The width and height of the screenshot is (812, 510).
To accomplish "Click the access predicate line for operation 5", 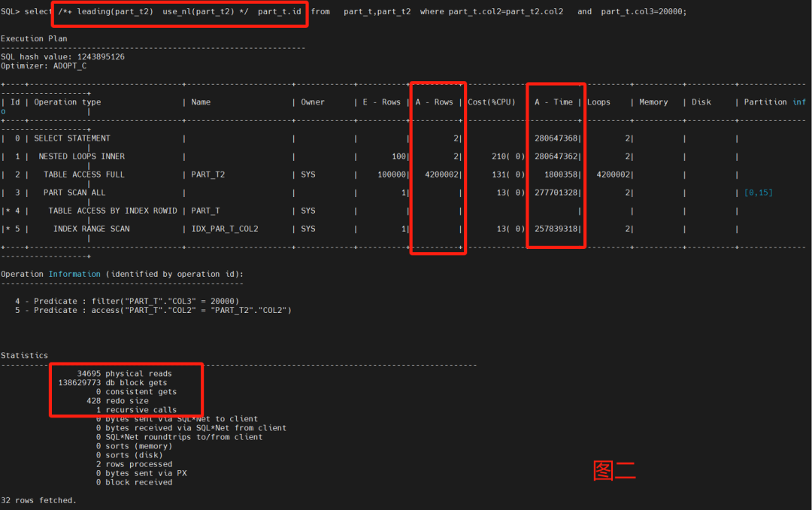I will coord(153,310).
